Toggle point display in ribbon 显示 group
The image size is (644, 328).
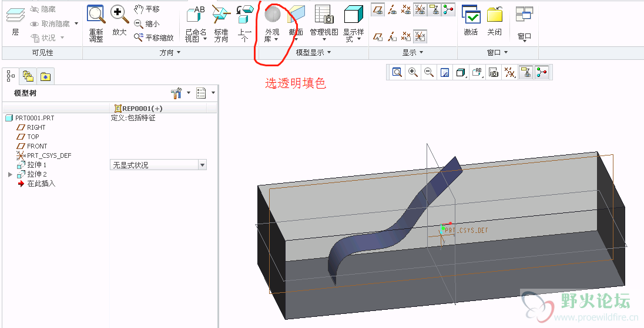tap(406, 9)
